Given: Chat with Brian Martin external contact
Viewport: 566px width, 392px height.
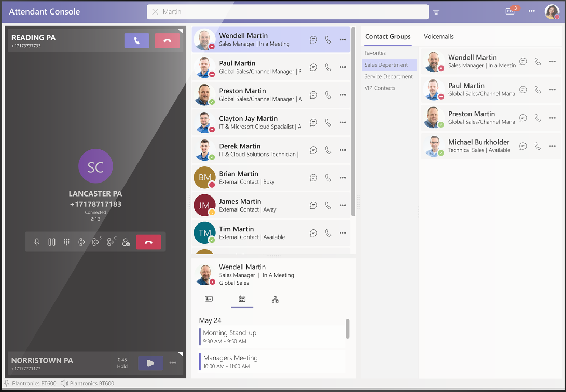Looking at the screenshot, I should (x=313, y=178).
